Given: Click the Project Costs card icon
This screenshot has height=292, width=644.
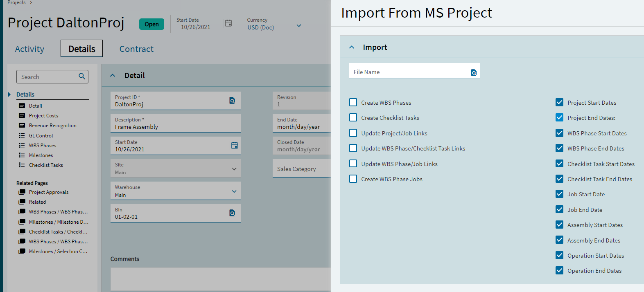Looking at the screenshot, I should [x=22, y=115].
